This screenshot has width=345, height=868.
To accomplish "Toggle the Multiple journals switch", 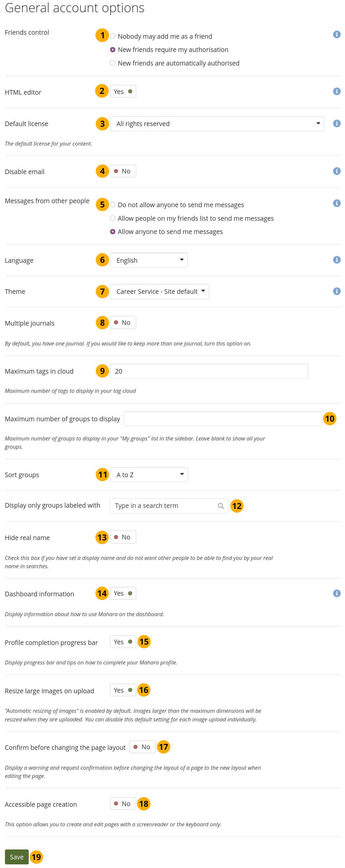I will coord(123,322).
